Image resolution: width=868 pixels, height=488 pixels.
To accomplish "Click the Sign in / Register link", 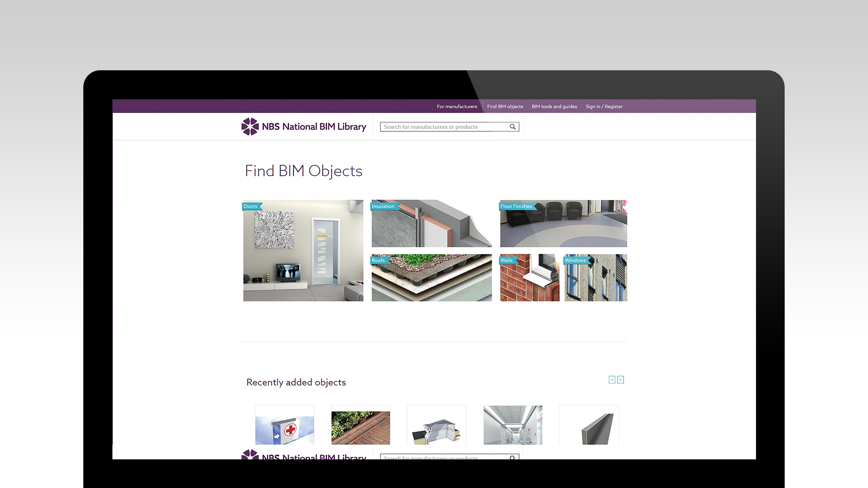I will pyautogui.click(x=604, y=106).
